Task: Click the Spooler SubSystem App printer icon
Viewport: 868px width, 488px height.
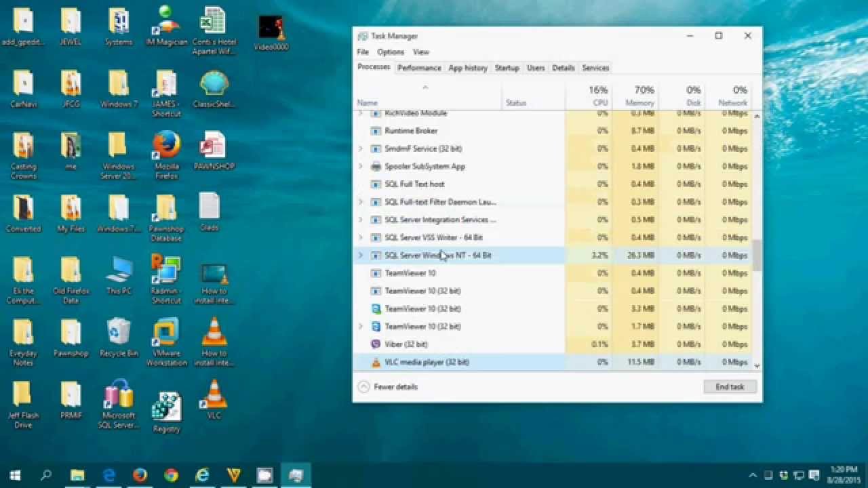Action: coord(376,166)
